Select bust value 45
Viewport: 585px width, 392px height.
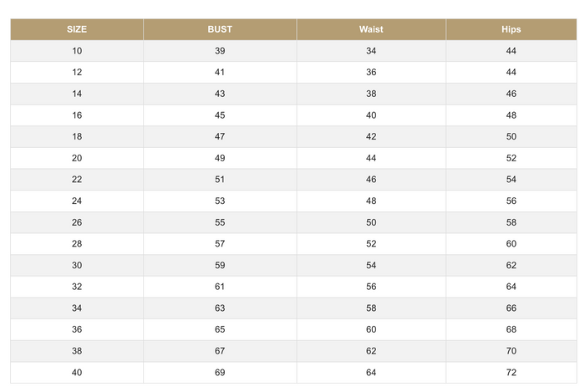[220, 115]
